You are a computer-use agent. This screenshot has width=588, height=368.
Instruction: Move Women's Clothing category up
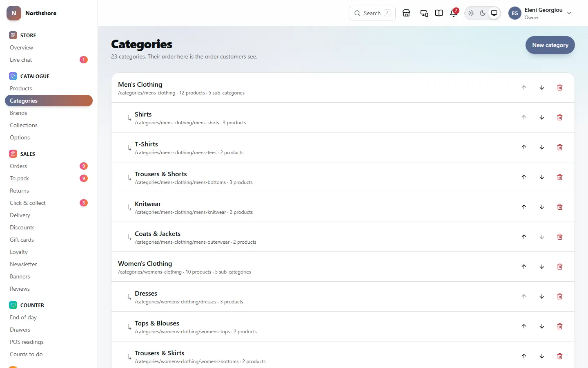524,267
